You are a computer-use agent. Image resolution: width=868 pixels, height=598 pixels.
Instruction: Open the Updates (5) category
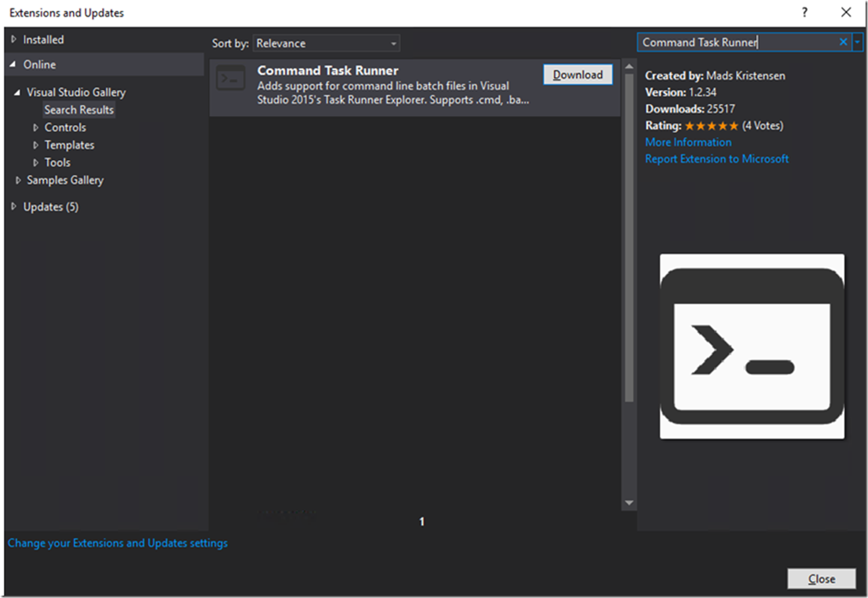click(x=51, y=206)
